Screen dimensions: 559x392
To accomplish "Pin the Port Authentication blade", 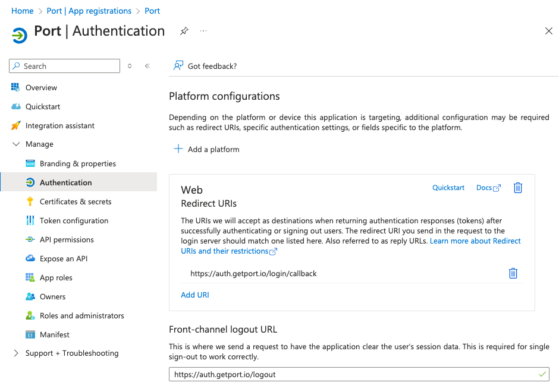I will point(184,31).
